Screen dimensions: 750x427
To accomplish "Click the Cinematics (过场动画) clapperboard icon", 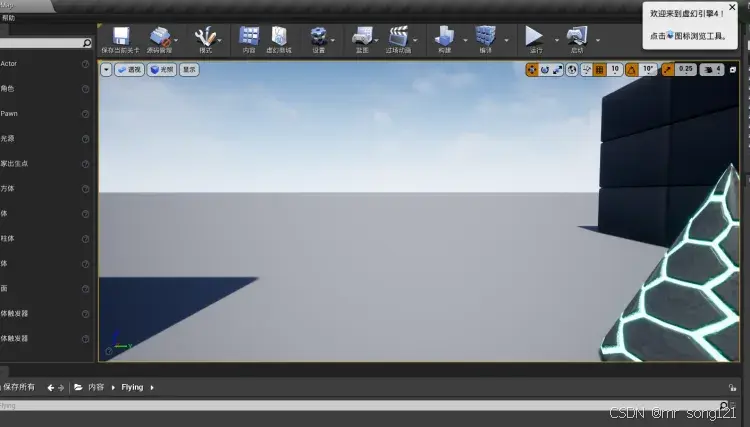I will [398, 36].
